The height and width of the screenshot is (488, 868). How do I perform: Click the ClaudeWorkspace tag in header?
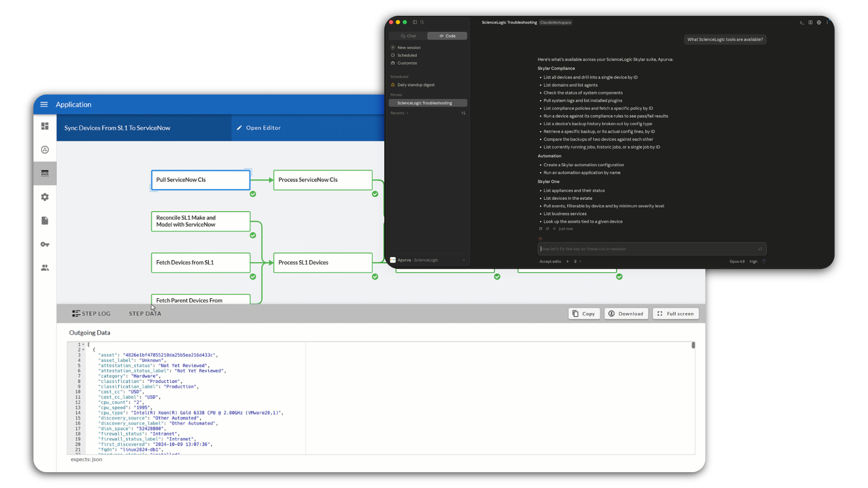[x=556, y=22]
